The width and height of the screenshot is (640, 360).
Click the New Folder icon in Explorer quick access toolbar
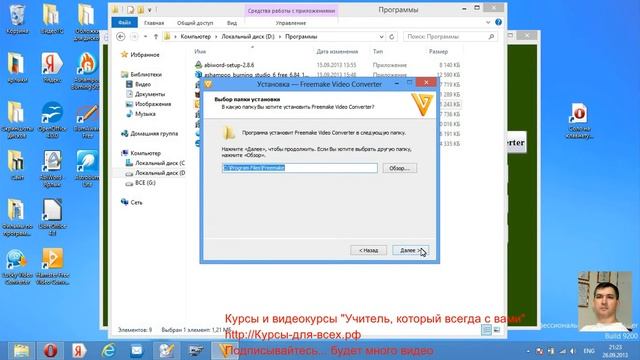pos(140,9)
